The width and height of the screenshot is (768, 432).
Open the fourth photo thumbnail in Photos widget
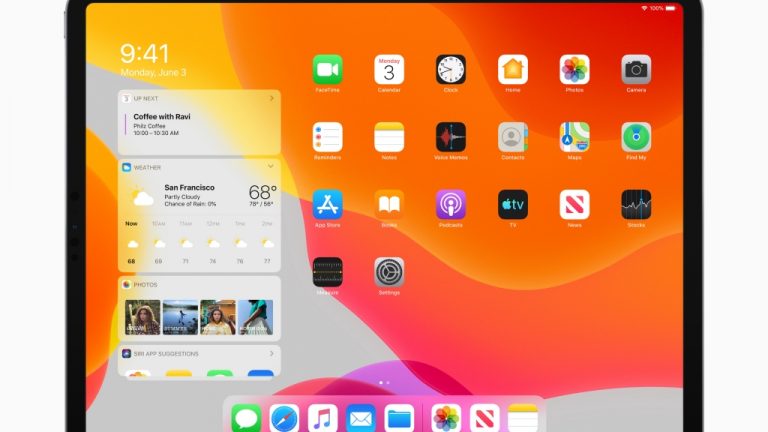pyautogui.click(x=256, y=317)
